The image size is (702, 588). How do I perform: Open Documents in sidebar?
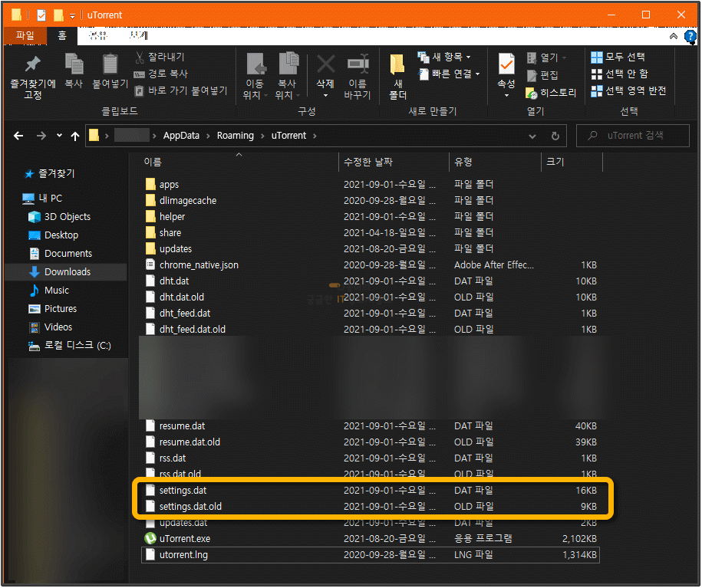click(61, 254)
